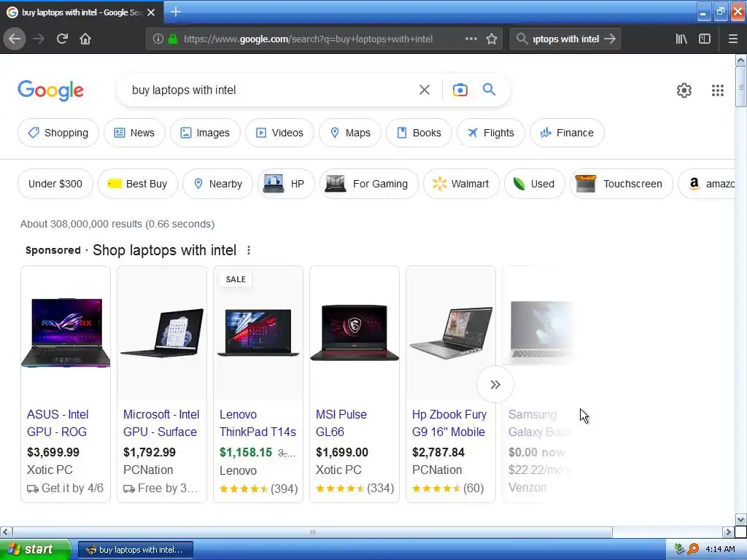Click the horizontal scrollbar right arrow
Screen dimensions: 747x560
(x=728, y=532)
